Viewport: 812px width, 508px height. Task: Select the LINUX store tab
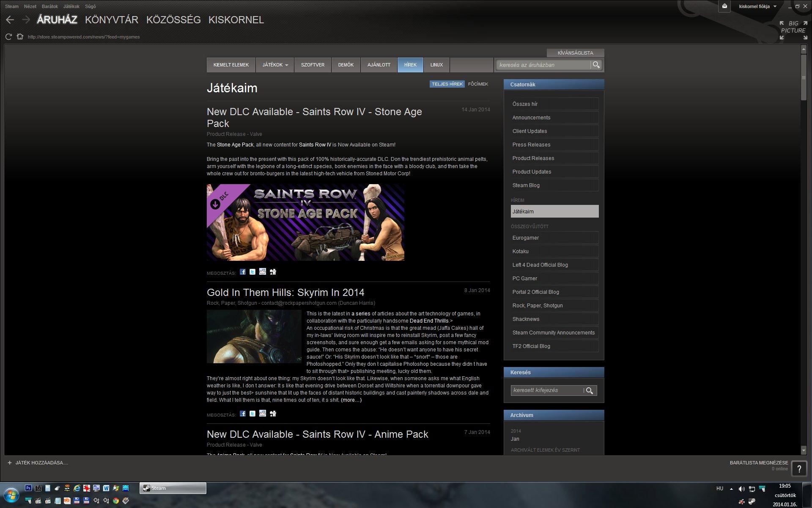436,65
